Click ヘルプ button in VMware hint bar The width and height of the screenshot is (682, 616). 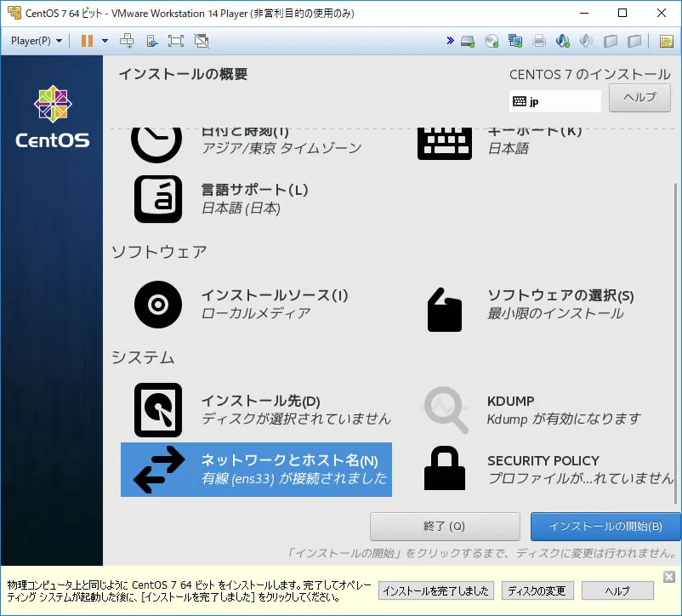coord(617,590)
